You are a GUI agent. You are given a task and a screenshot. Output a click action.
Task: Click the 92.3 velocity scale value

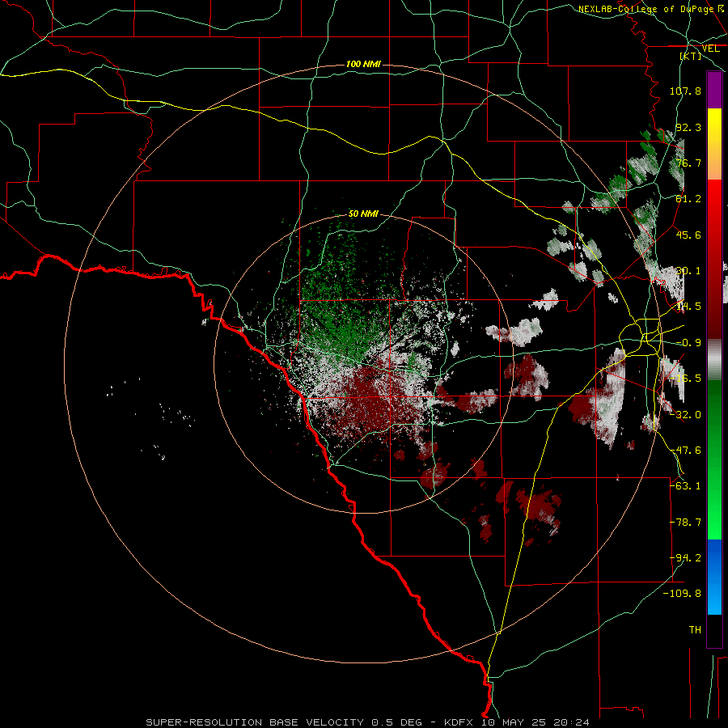pyautogui.click(x=688, y=127)
